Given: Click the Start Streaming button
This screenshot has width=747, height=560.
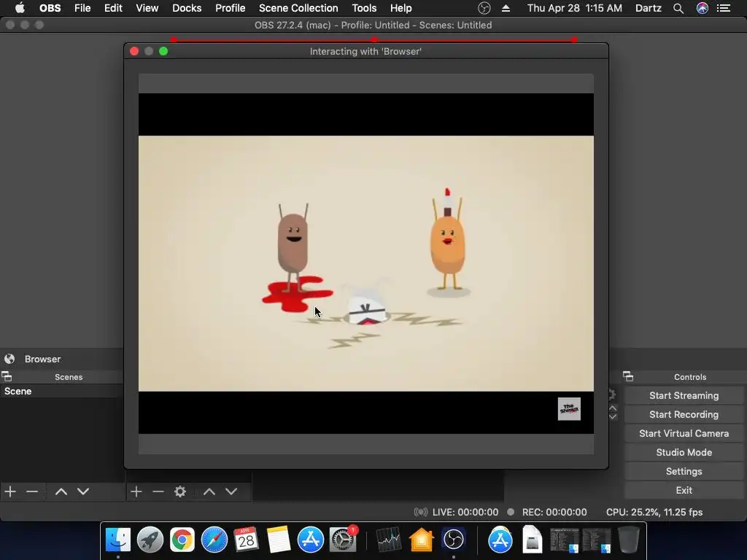Looking at the screenshot, I should point(684,395).
